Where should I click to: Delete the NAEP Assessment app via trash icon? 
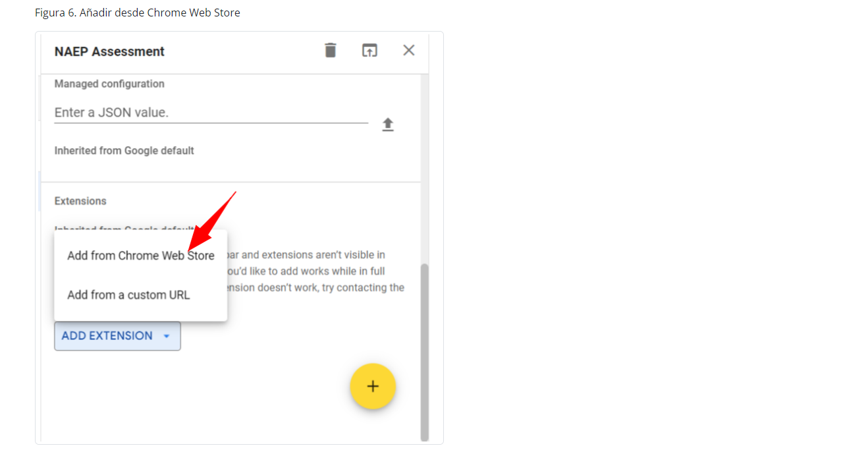(x=331, y=50)
